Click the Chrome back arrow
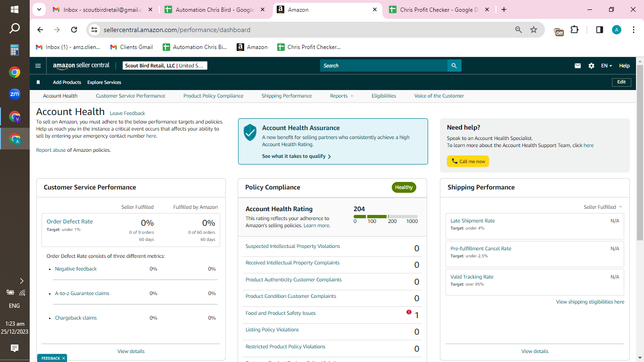The width and height of the screenshot is (644, 362). tap(40, 30)
